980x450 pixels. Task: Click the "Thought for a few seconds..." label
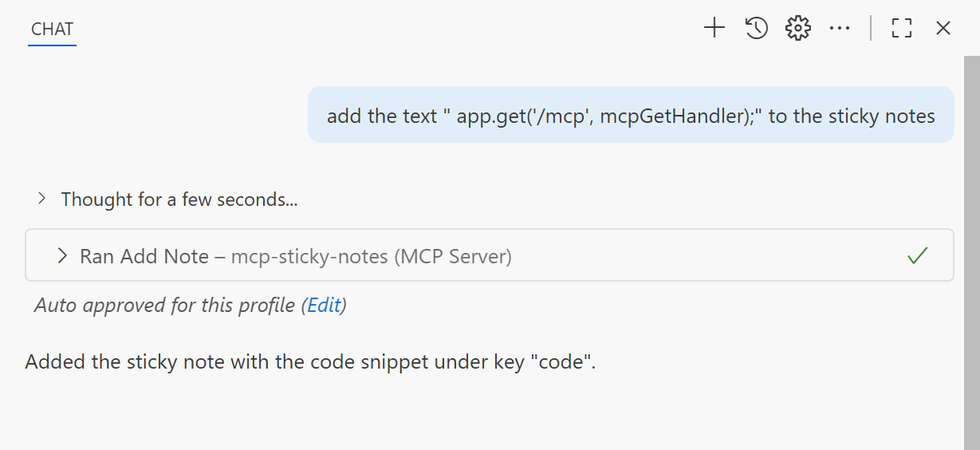(x=179, y=199)
